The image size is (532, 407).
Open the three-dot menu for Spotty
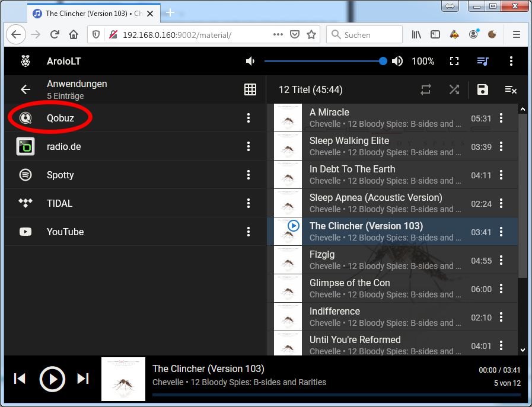pos(249,175)
